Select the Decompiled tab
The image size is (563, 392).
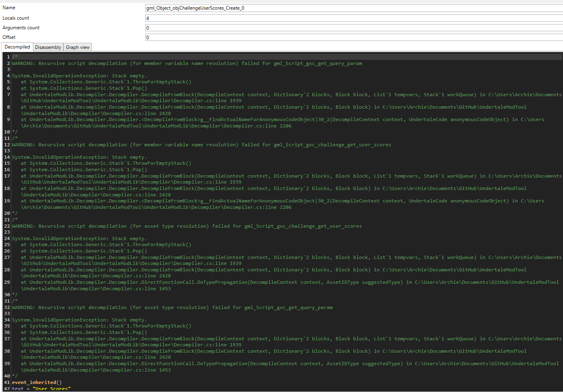[17, 47]
